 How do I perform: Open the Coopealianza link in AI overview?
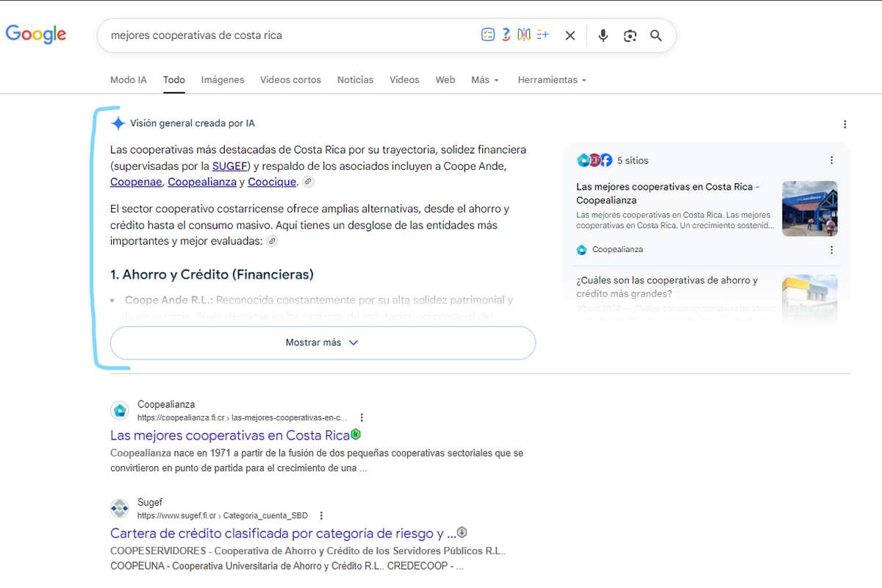[x=202, y=182]
